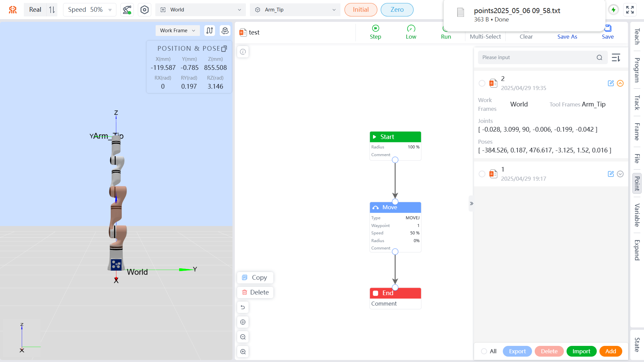
Task: Click the undo icon below Delete
Action: coord(243,307)
